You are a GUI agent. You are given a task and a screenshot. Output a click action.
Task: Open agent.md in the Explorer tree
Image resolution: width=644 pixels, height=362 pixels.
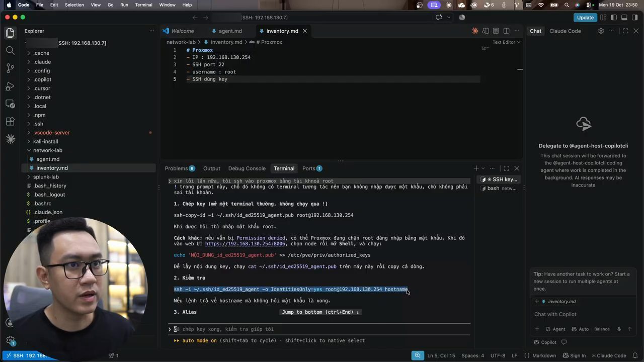[x=48, y=159]
